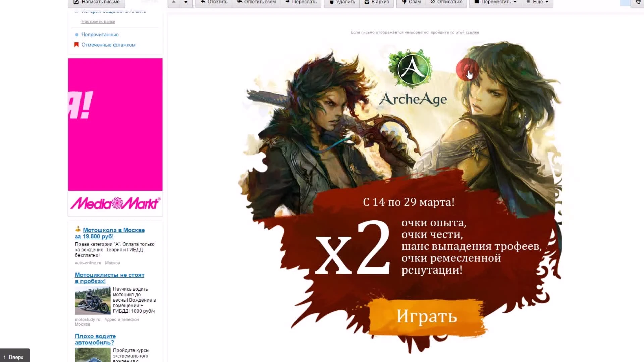Open the ссылке link for correct display
The image size is (644, 362).
point(472,32)
